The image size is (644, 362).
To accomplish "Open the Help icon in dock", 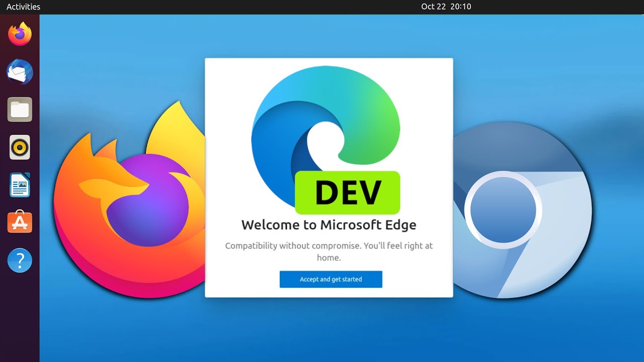I will (20, 260).
